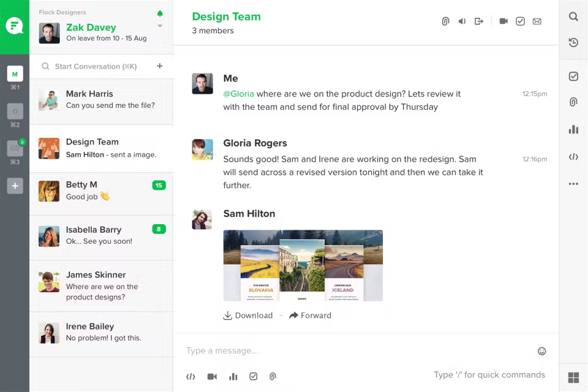This screenshot has height=392, width=588.
Task: Switch to the M team tab
Action: 15,74
